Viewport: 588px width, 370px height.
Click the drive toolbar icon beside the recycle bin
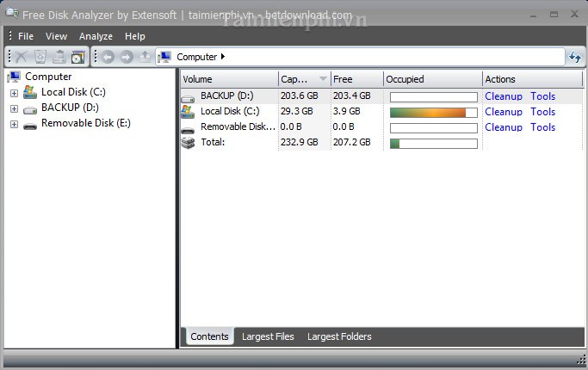pos(59,57)
